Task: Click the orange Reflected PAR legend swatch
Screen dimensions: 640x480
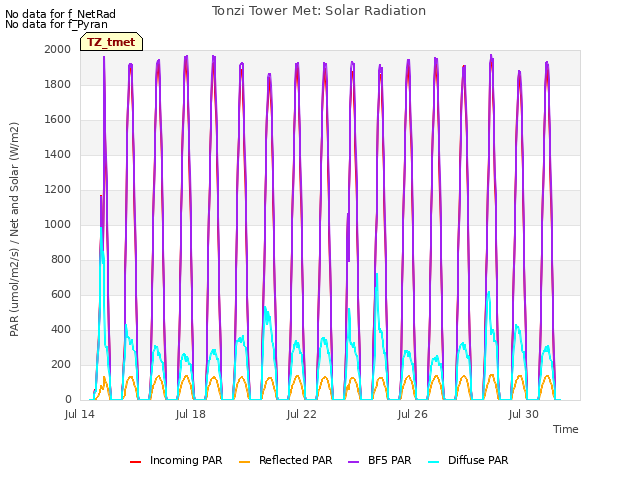Action: 244,462
